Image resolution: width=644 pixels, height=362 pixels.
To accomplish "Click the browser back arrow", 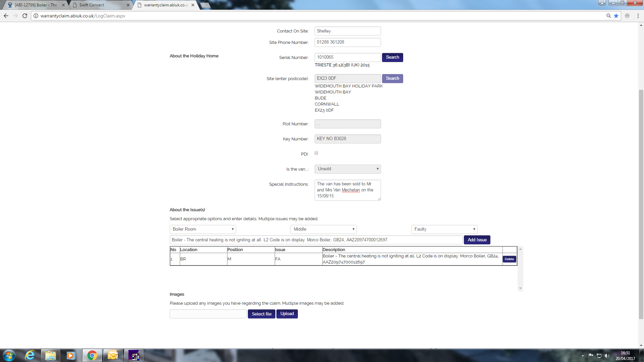I will point(6,16).
